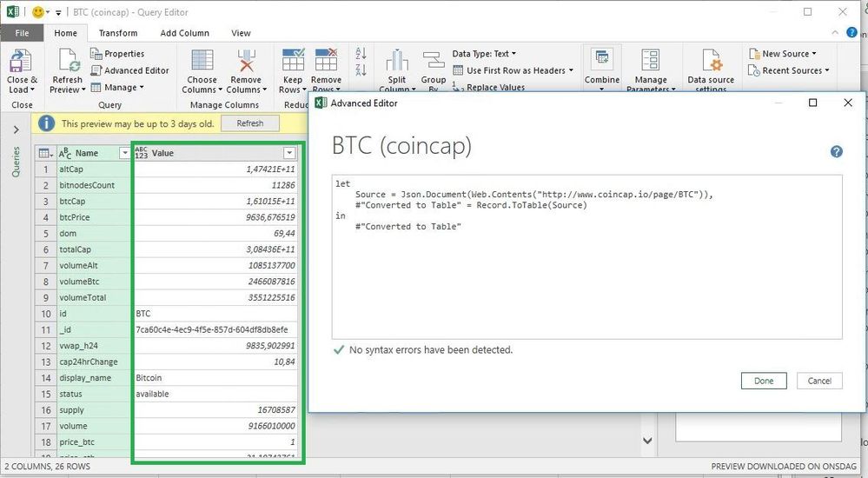The image size is (868, 478).
Task: Click inside the query code editor
Action: click(586, 257)
